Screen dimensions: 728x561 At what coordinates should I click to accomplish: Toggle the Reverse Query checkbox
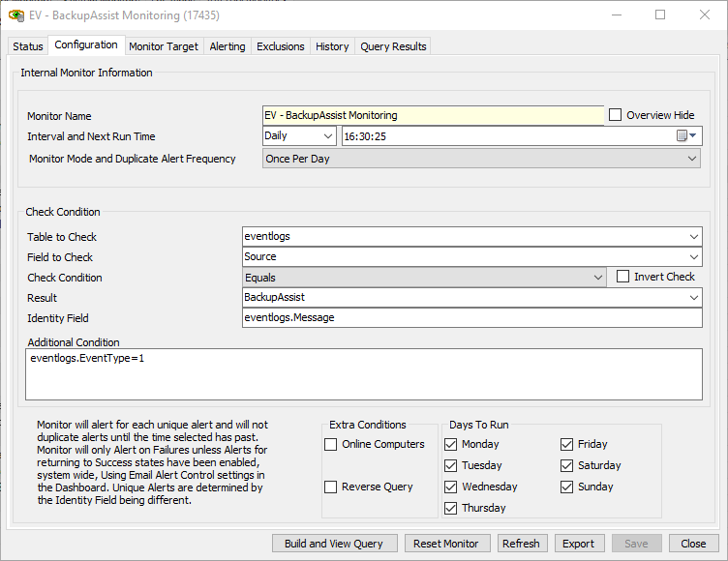point(331,487)
